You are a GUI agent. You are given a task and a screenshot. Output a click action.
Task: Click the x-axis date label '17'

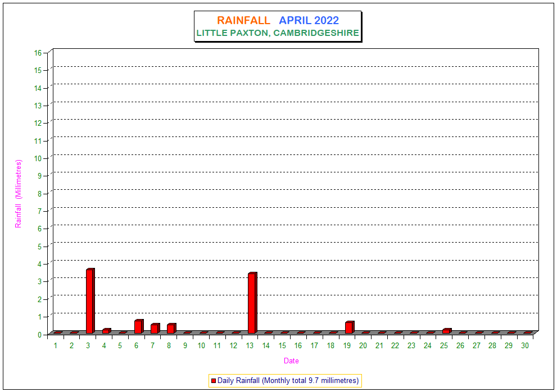coord(314,346)
